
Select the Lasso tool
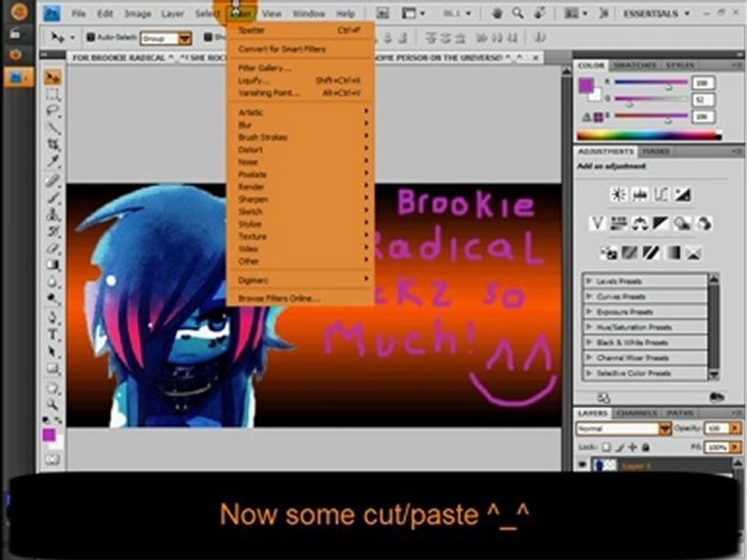(53, 111)
